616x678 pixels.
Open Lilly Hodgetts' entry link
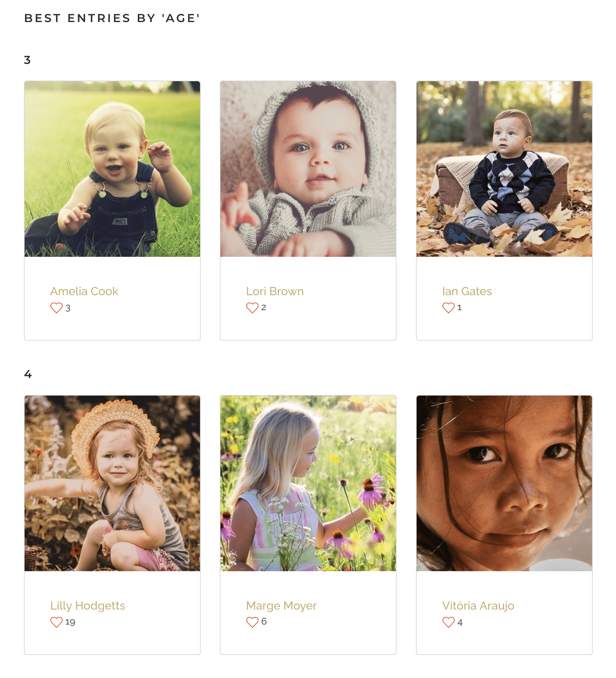tap(88, 606)
